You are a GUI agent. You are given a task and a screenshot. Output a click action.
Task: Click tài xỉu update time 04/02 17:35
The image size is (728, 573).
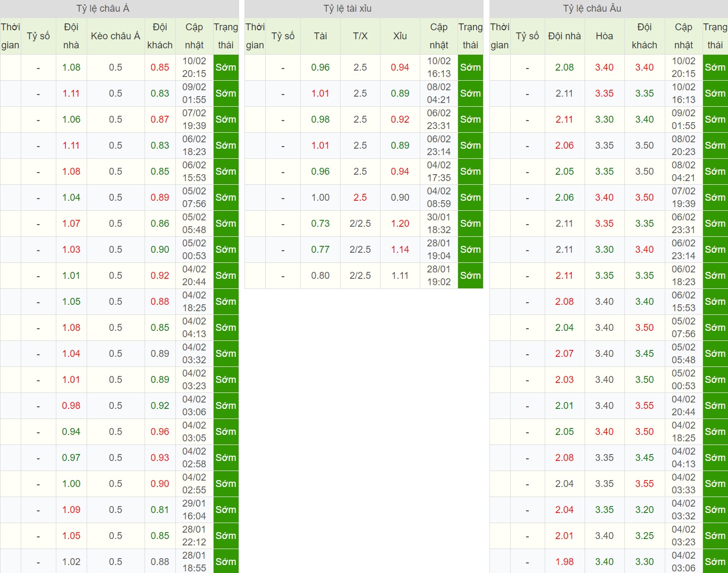click(439, 172)
